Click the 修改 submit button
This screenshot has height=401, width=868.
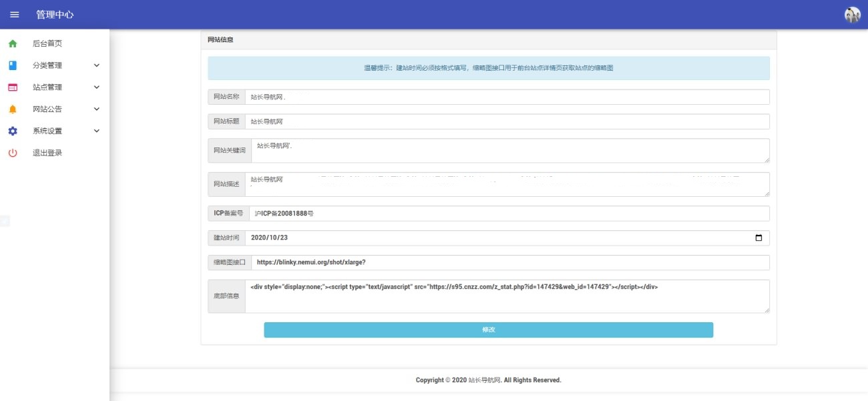[x=488, y=330]
